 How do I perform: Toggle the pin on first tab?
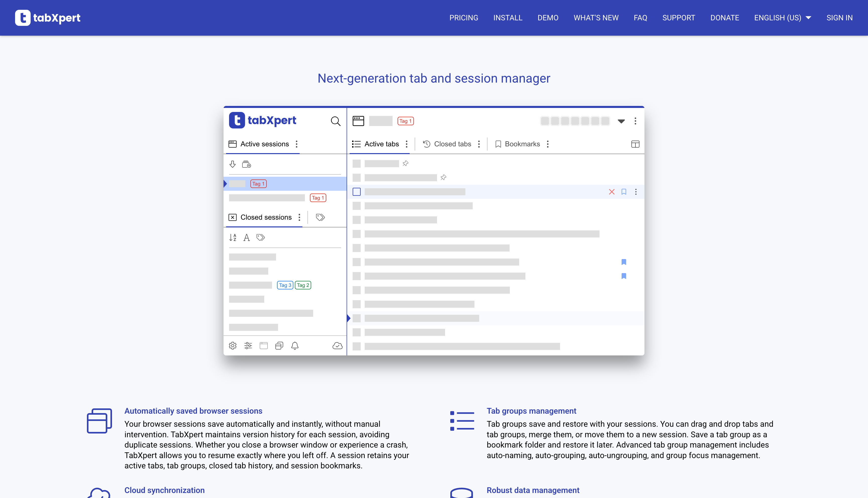[x=405, y=163]
